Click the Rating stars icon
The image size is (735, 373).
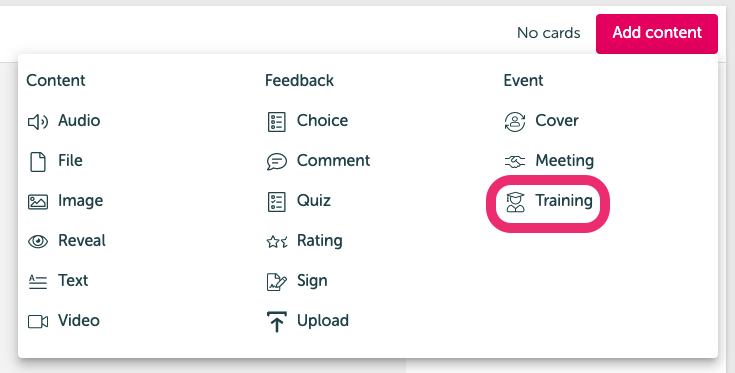277,242
